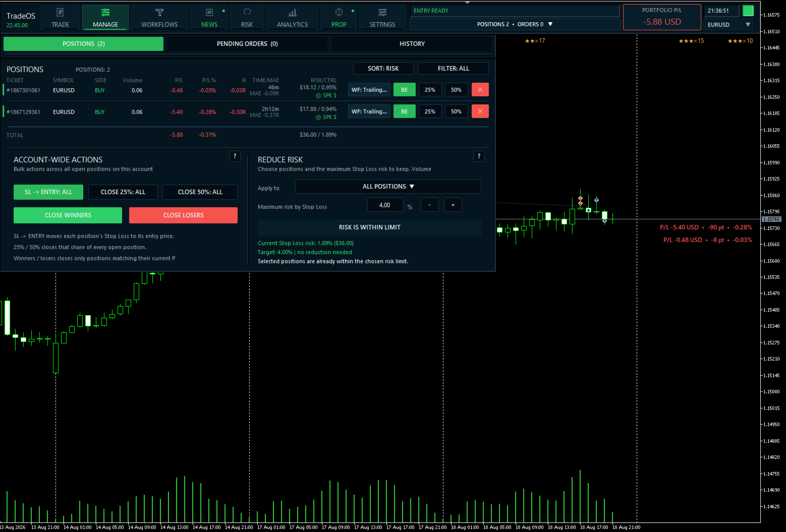Switch to the HISTORY tab
This screenshot has height=532, width=786.
[412, 44]
